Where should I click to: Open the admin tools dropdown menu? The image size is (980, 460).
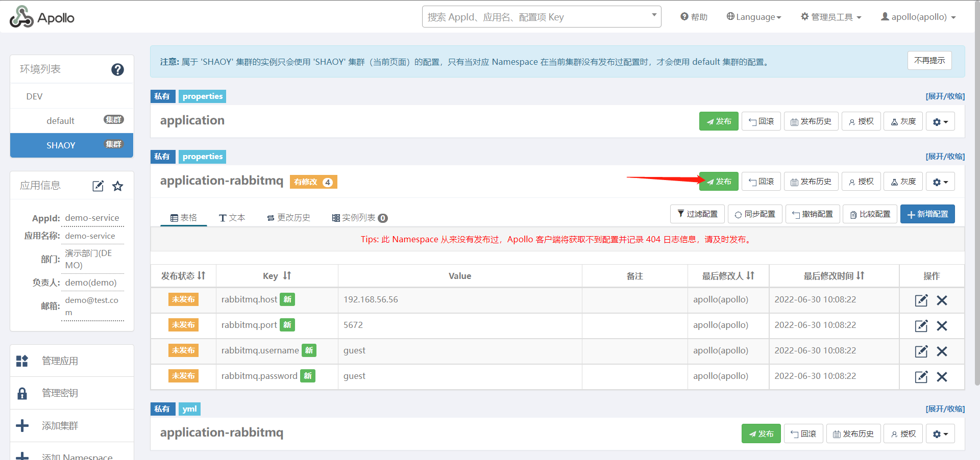pyautogui.click(x=831, y=17)
